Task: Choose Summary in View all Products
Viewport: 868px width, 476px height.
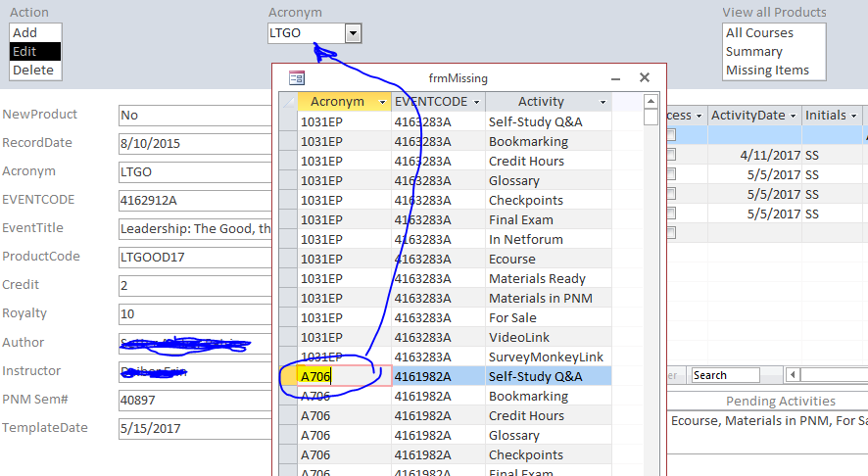Action: [x=774, y=52]
